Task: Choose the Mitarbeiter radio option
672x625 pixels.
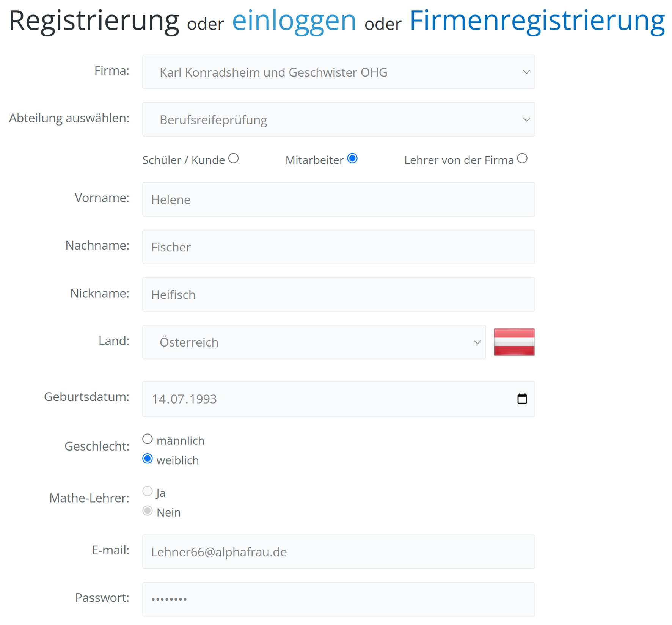Action: tap(352, 159)
